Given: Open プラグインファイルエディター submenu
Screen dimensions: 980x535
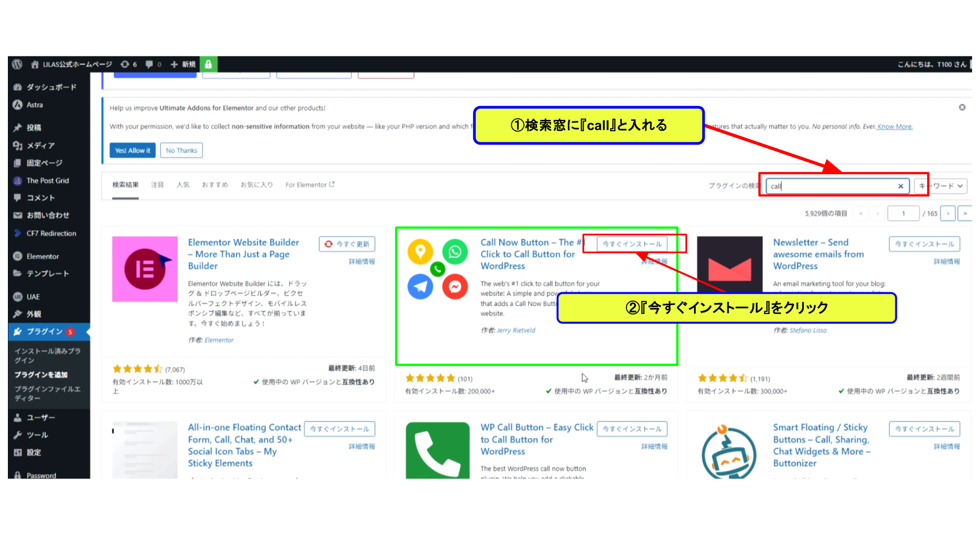Looking at the screenshot, I should coord(48,394).
